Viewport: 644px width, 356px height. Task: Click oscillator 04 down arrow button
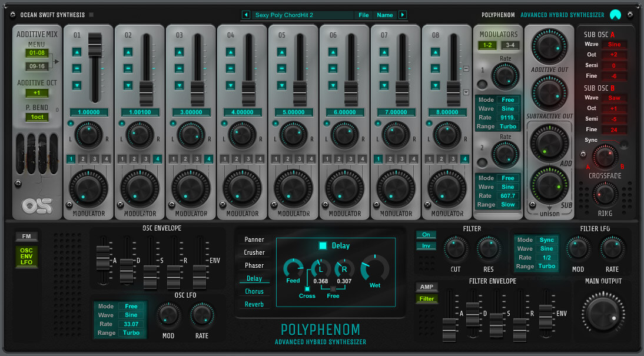pos(230,85)
